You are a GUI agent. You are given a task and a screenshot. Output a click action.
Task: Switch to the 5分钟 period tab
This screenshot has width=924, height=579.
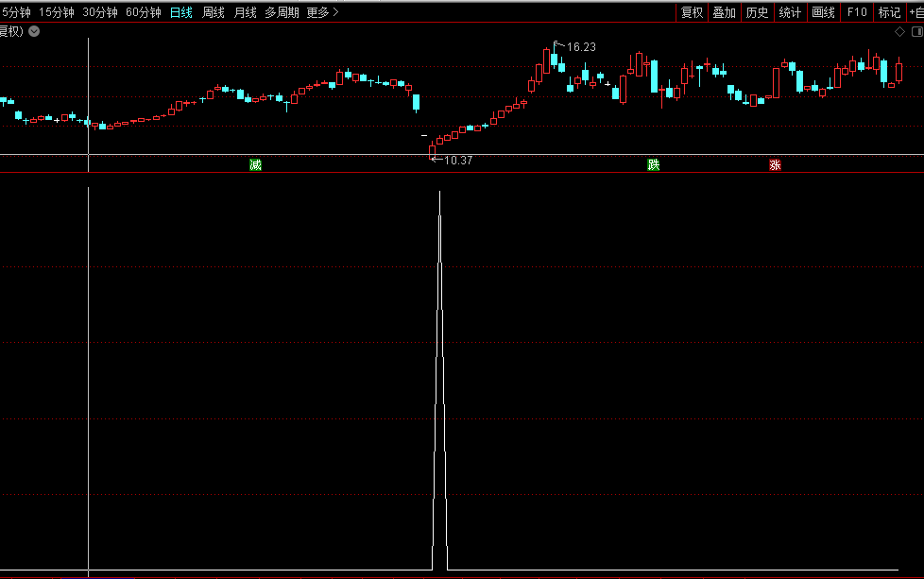pyautogui.click(x=15, y=12)
